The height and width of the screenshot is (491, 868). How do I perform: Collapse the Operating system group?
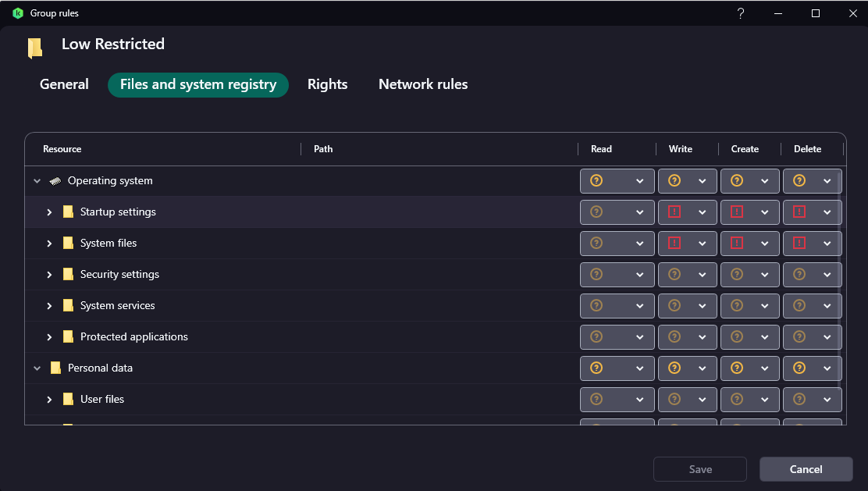click(x=37, y=181)
